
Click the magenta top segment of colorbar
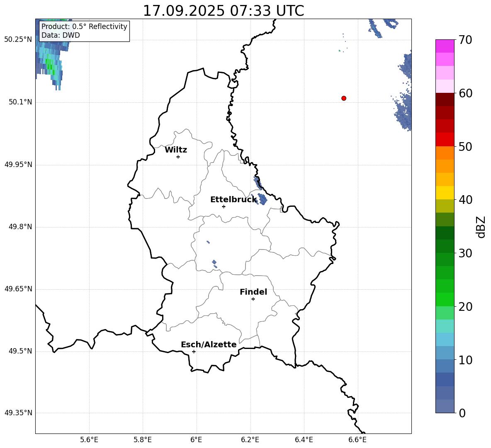445,46
